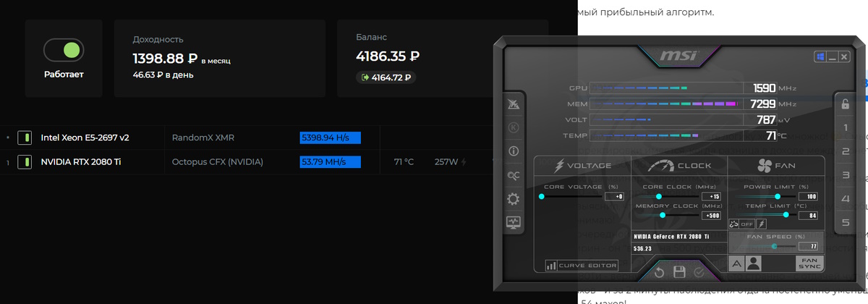Image resolution: width=868 pixels, height=304 pixels.
Task: Click the Core Voltage +0 value field
Action: 615,196
